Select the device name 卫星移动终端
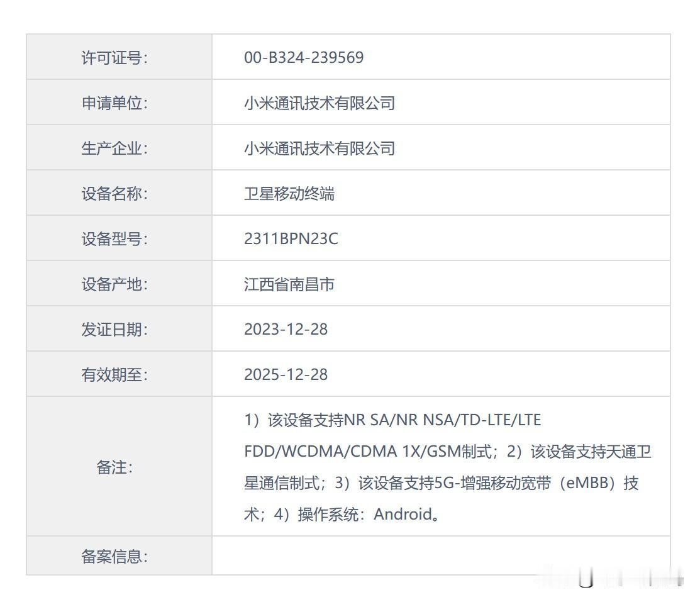 click(289, 193)
